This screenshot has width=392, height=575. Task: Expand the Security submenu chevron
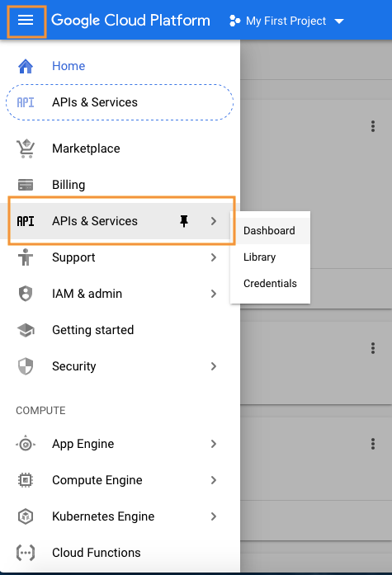click(x=214, y=366)
